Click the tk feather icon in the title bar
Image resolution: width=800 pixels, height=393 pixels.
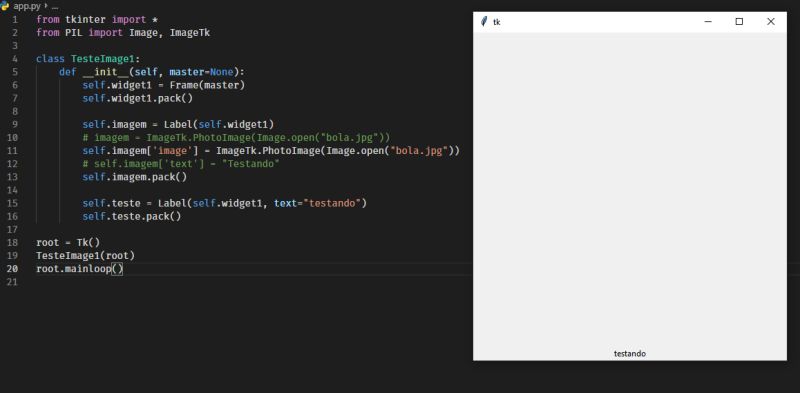[x=484, y=21]
